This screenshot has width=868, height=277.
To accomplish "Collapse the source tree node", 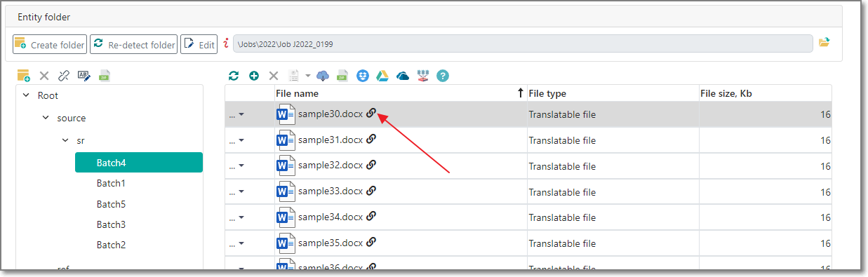I will (46, 118).
